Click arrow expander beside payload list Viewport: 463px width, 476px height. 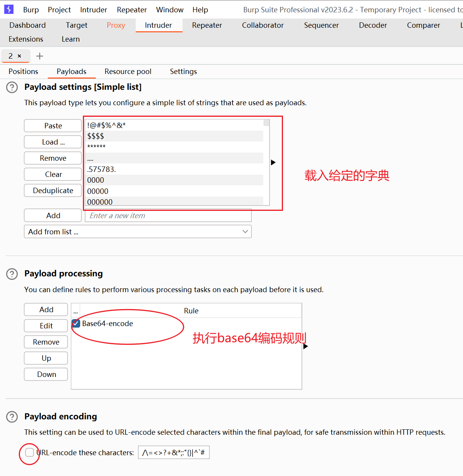pyautogui.click(x=273, y=163)
